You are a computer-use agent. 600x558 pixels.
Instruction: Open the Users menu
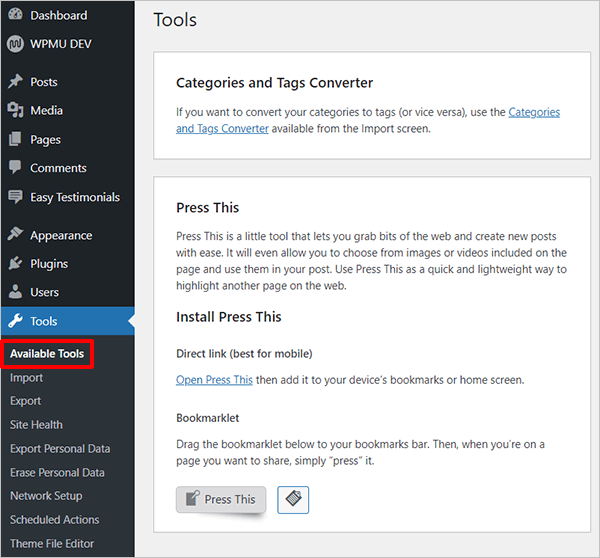coord(68,292)
